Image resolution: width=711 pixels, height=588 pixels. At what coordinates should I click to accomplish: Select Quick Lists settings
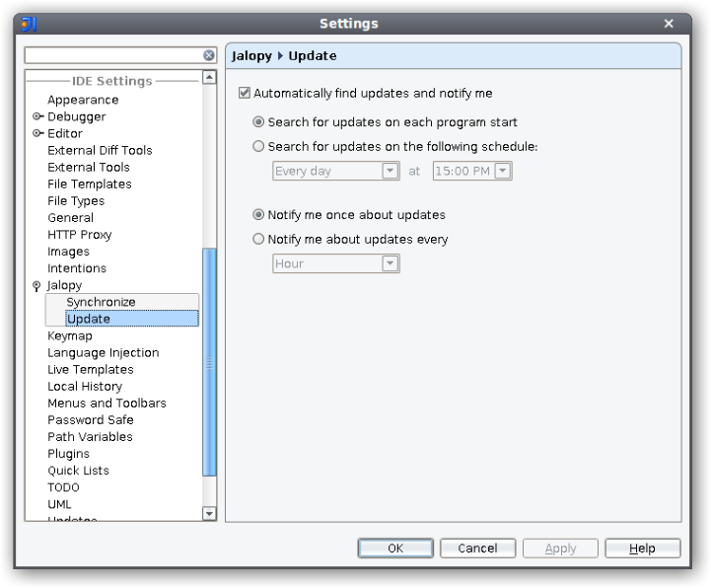pyautogui.click(x=78, y=471)
